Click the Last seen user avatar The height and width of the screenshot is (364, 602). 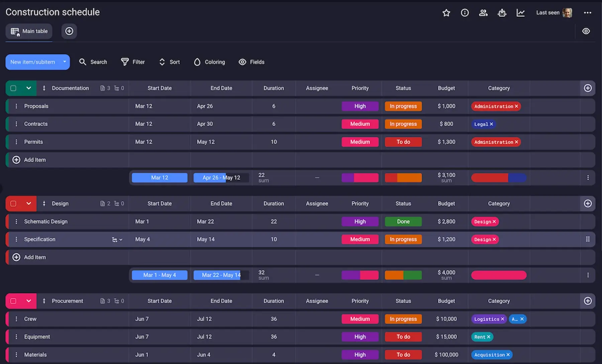coord(567,13)
